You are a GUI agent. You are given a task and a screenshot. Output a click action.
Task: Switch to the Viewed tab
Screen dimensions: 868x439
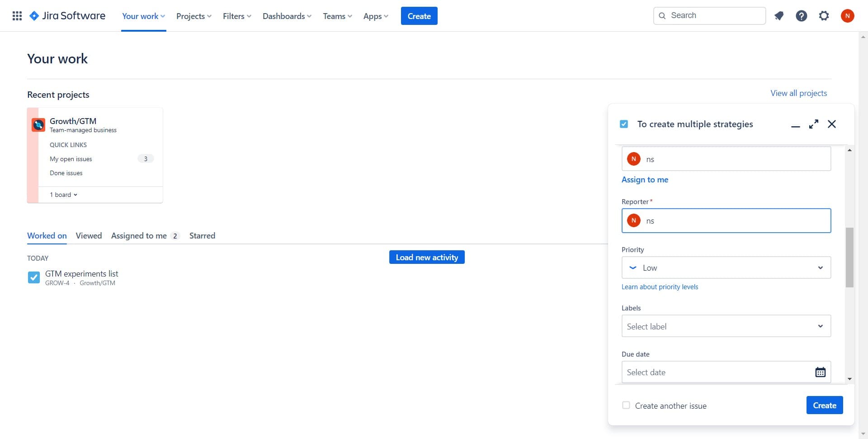[89, 235]
